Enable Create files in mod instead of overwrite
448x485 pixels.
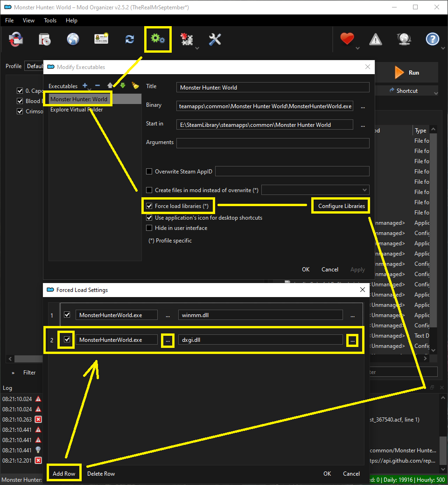149,190
